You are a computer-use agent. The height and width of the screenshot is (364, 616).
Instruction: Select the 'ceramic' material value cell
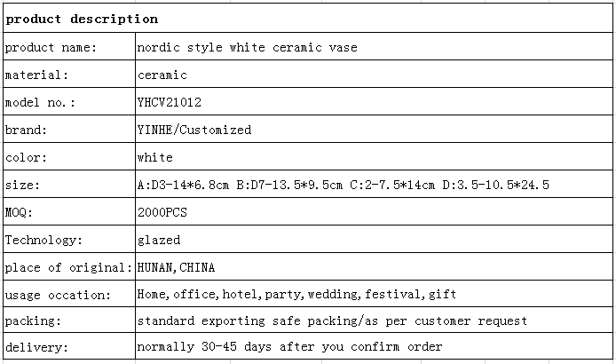click(x=374, y=74)
